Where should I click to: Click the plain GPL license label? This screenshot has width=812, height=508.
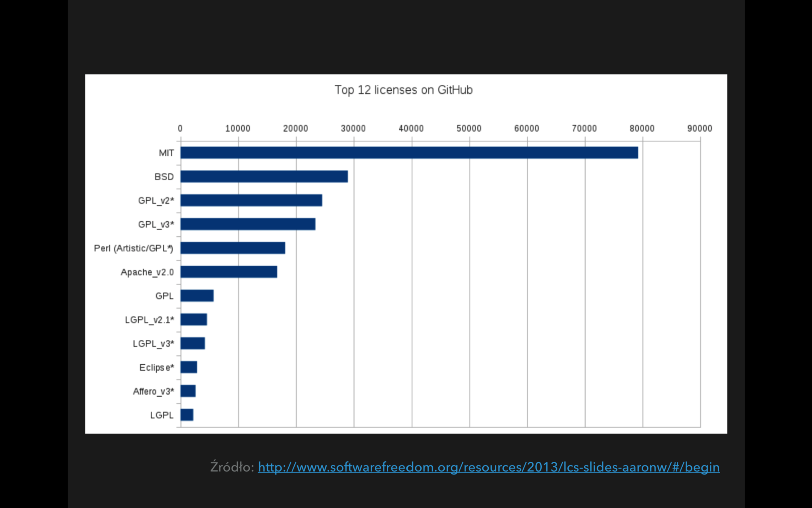(x=164, y=296)
